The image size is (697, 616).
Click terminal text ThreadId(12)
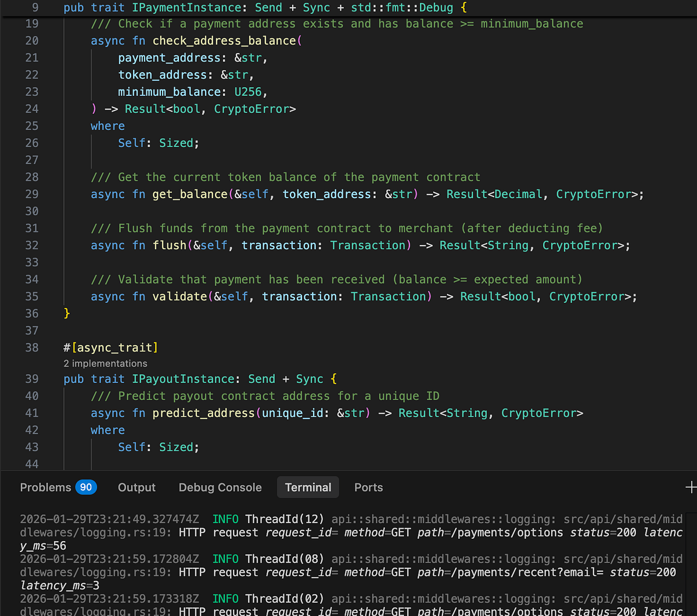point(284,519)
